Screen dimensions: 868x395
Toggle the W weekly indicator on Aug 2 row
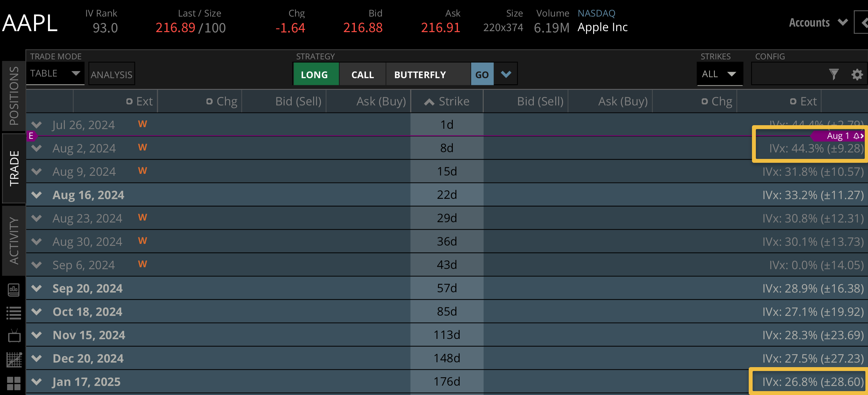click(x=142, y=147)
